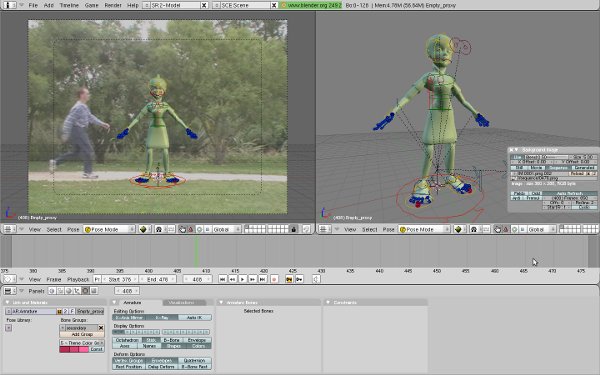Toggle the 3D manipulator hand icon in left view
Screen dimensions: 600x375
coord(183,229)
